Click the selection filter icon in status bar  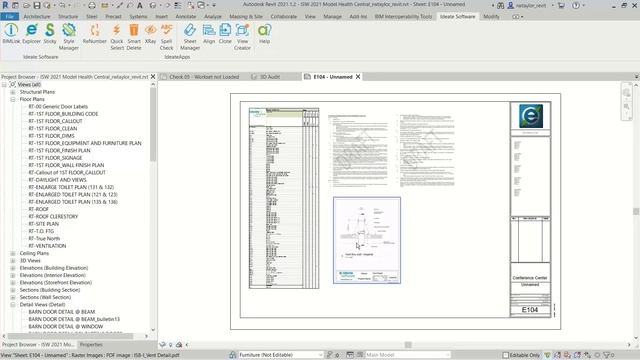point(607,355)
